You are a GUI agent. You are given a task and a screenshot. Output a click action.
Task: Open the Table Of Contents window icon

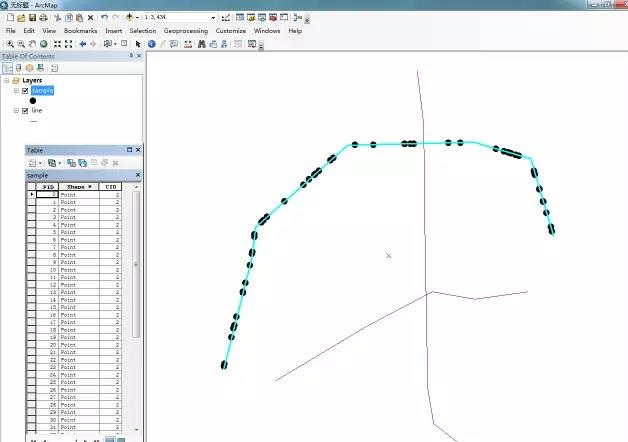tap(240, 17)
